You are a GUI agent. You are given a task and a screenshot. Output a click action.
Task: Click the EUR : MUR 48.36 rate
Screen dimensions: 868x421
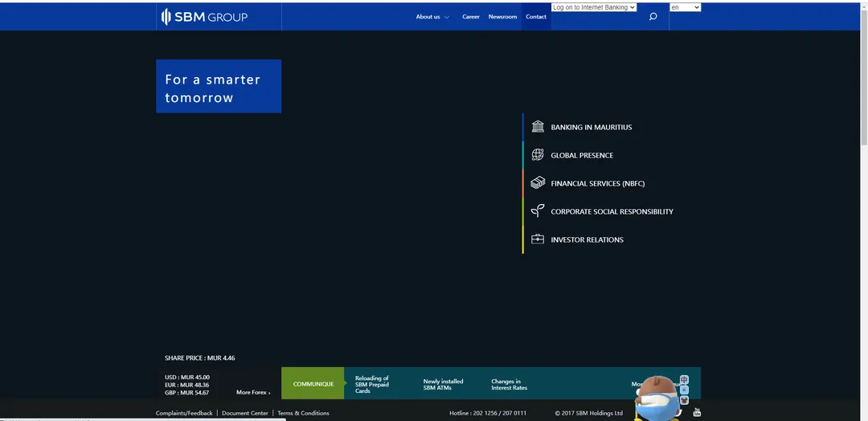pyautogui.click(x=187, y=385)
